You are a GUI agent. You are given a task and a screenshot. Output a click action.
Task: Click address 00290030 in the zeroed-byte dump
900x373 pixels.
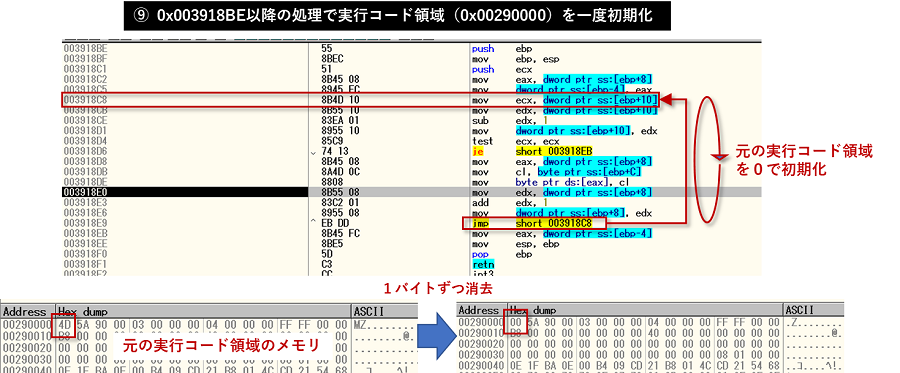click(480, 355)
